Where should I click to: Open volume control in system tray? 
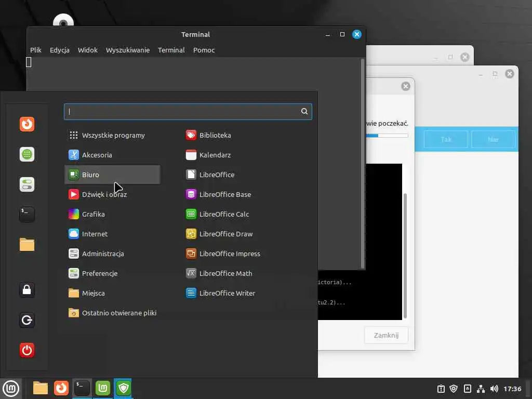[494, 389]
